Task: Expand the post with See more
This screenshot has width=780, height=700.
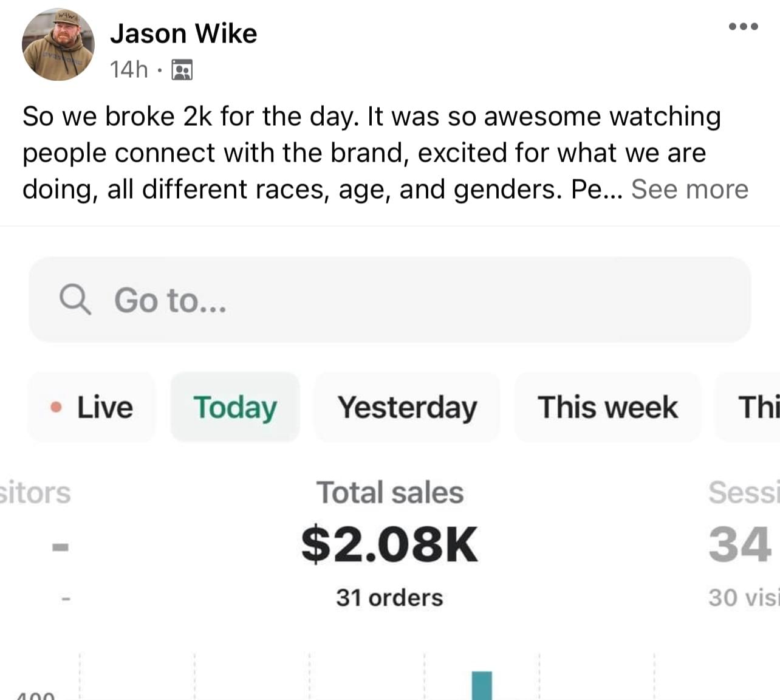Action: (x=689, y=189)
